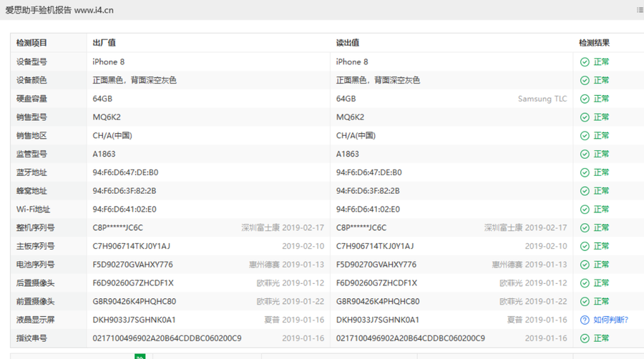644x359 pixels.
Task: Click the green check icon in 蜂窝地址 row
Action: point(585,191)
